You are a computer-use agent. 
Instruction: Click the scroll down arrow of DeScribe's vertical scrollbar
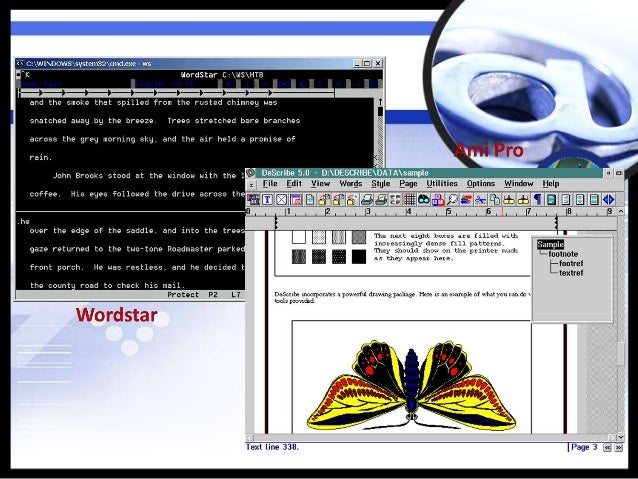[x=621, y=437]
